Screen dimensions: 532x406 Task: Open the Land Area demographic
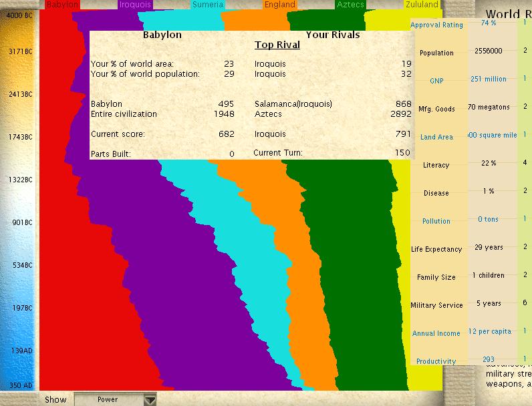pos(436,137)
